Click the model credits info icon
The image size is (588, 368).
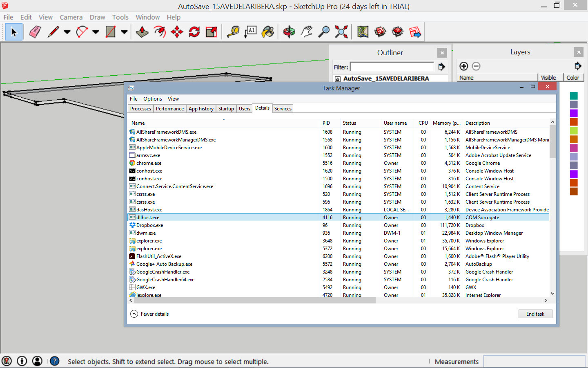tap(22, 361)
